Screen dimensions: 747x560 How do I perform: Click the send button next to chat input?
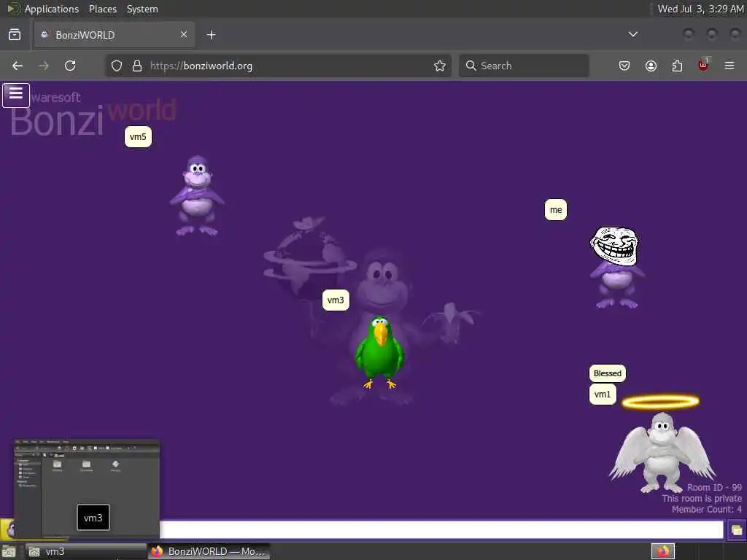(x=736, y=529)
